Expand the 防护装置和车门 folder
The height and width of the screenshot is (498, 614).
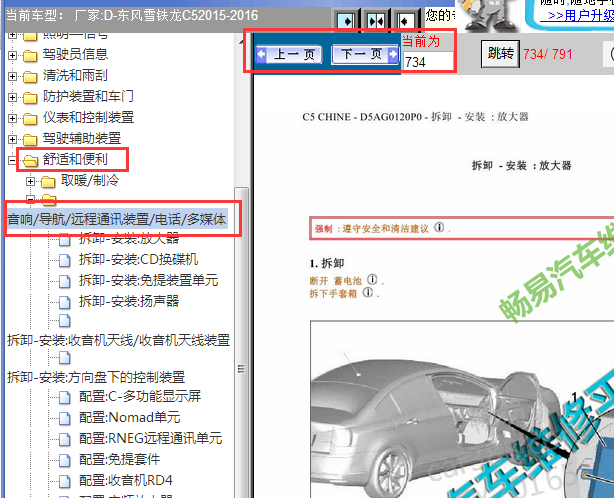[12, 97]
